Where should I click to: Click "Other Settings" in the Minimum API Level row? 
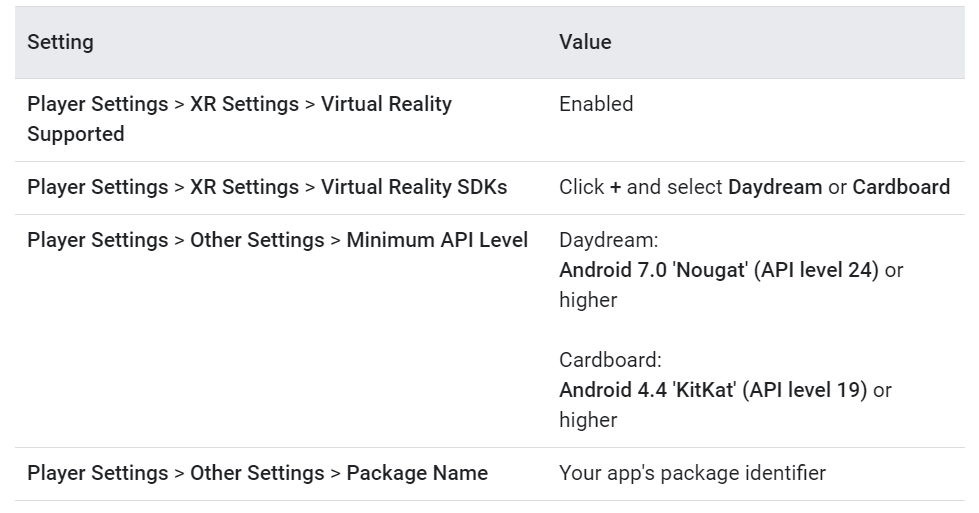(x=257, y=240)
